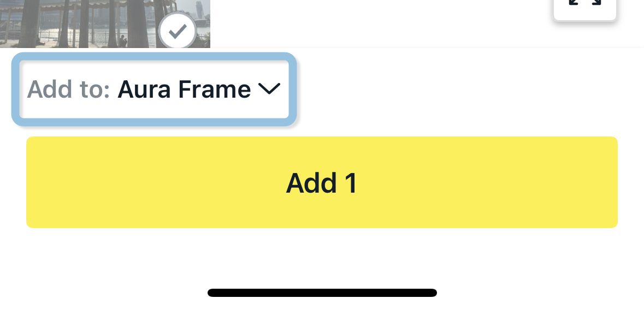Uncheck the selected waterfront photo
This screenshot has width=644, height=310.
177,32
